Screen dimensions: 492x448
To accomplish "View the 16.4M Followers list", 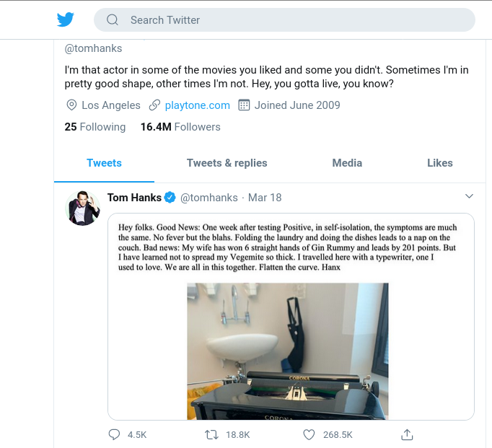I will [180, 127].
